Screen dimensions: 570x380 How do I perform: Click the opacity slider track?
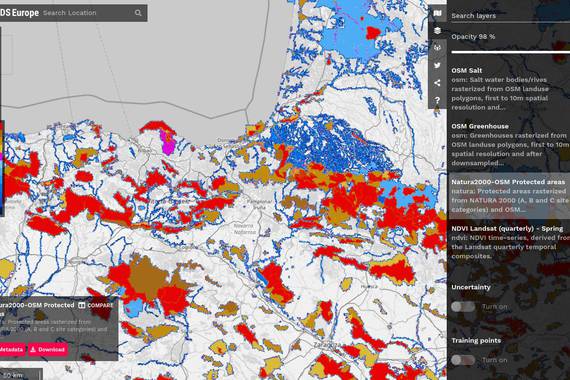coord(510,52)
